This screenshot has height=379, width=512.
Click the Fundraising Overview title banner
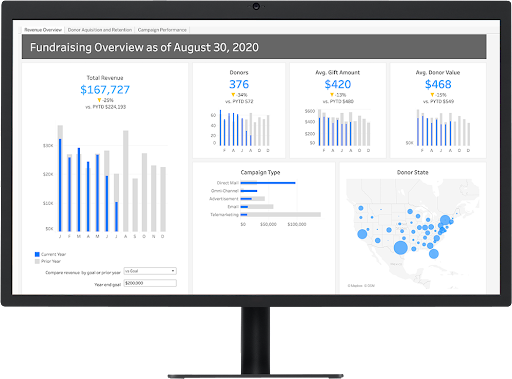(254, 47)
